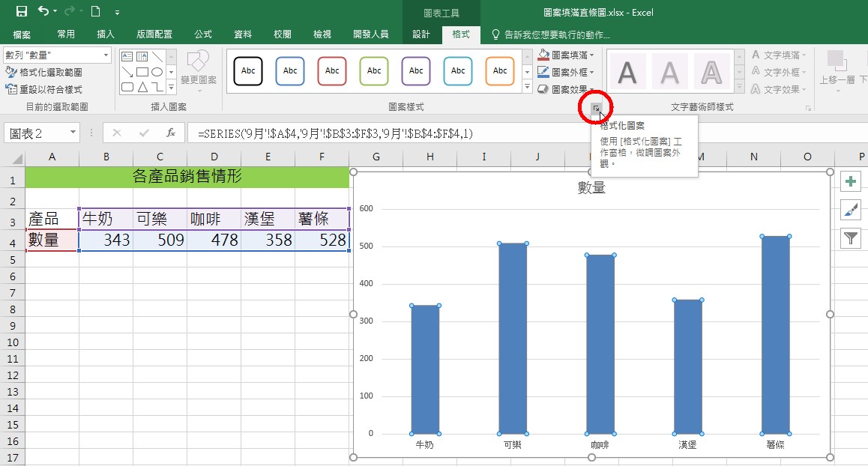
Task: Open the 文字外框 dropdown
Action: point(778,72)
